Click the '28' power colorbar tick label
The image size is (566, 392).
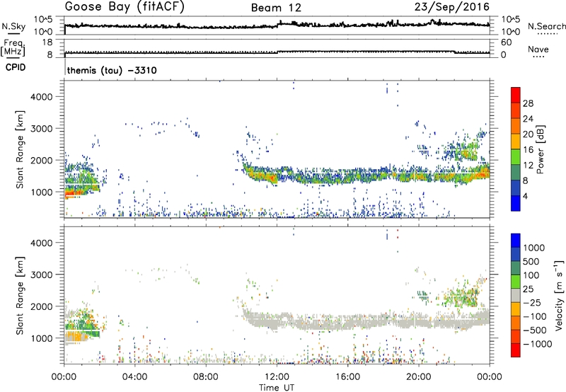pos(528,103)
